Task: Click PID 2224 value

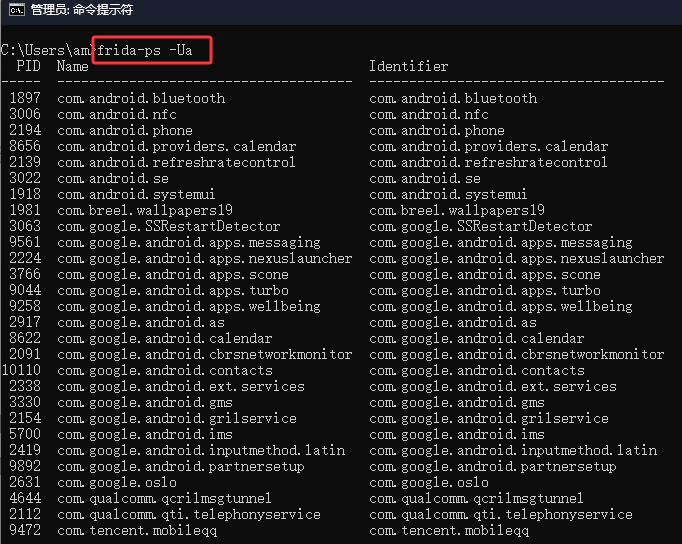Action: click(25, 258)
